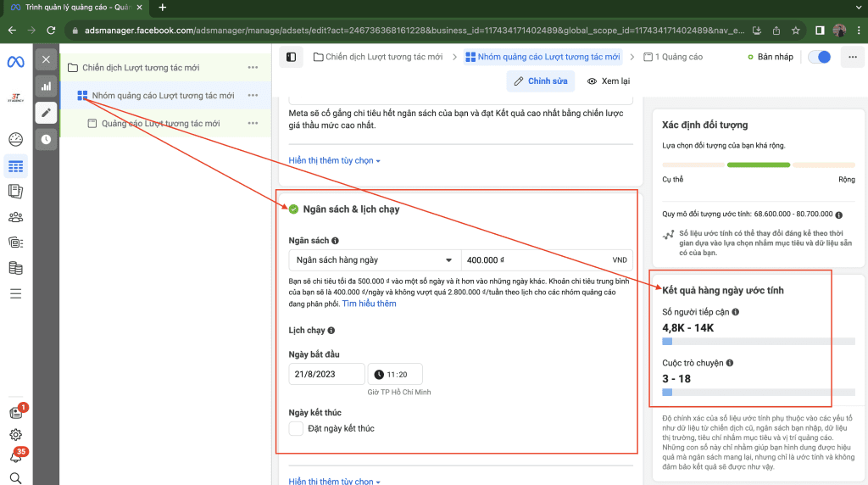
Task: Open the Ngân sách hàng ngày dropdown
Action: [375, 259]
